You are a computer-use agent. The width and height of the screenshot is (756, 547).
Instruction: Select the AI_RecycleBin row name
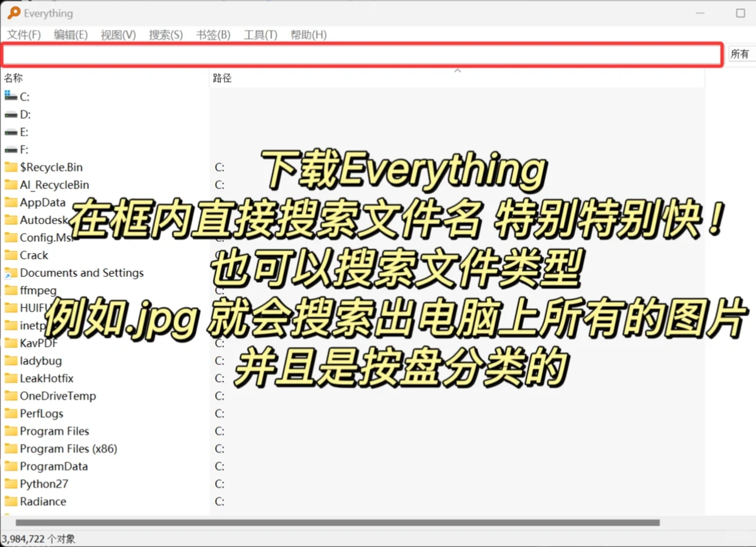tap(55, 185)
